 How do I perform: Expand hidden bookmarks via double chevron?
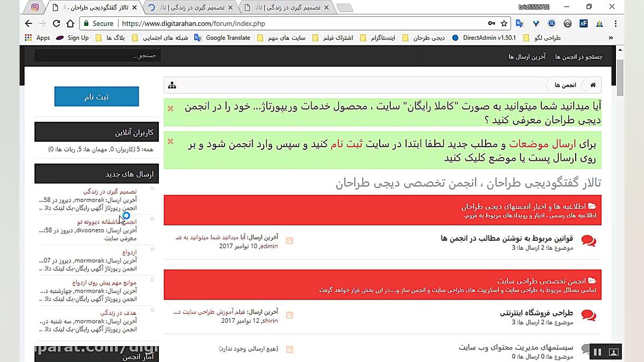(x=611, y=38)
